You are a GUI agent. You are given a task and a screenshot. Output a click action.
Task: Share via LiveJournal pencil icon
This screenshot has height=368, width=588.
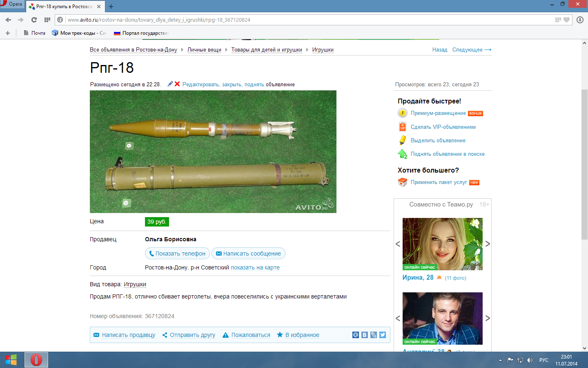374,335
